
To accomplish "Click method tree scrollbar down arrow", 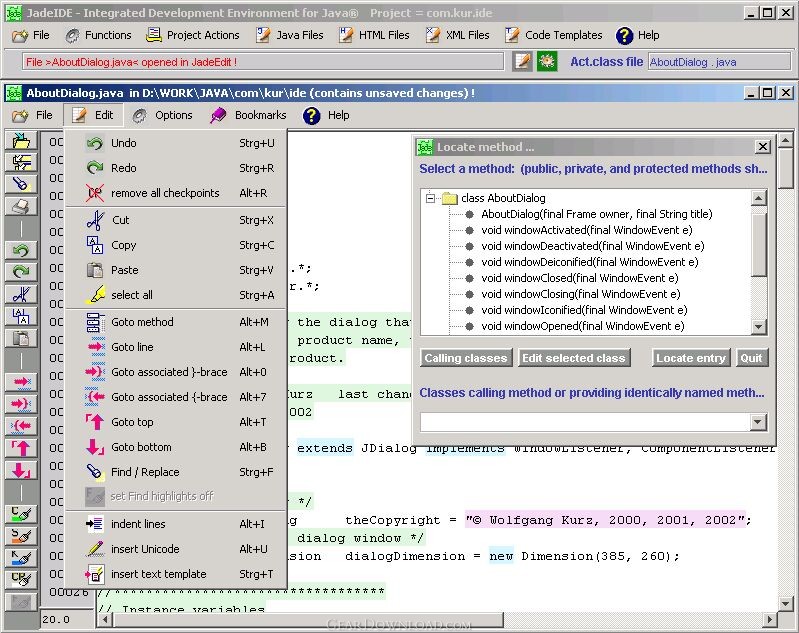I will (x=759, y=327).
